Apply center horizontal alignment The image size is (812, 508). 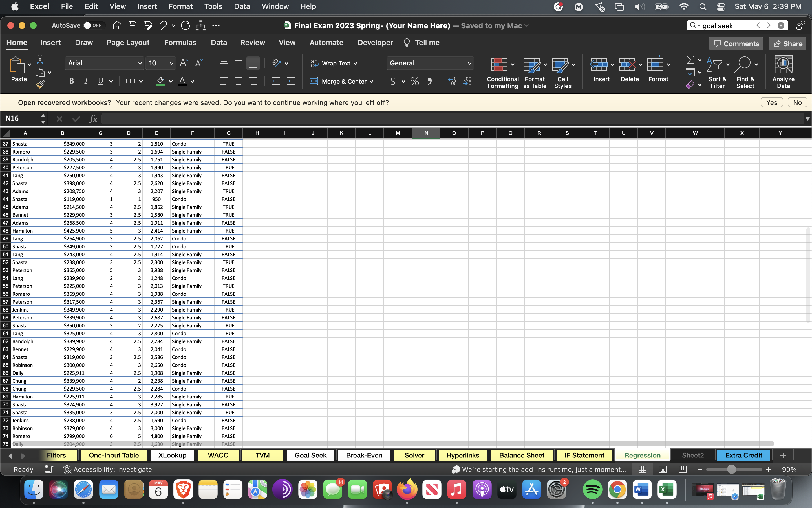point(238,81)
